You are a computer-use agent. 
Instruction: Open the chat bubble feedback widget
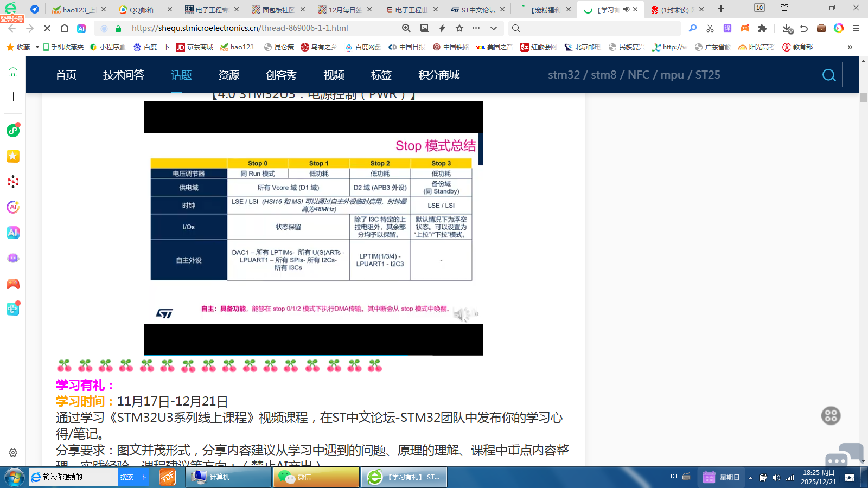(x=844, y=454)
